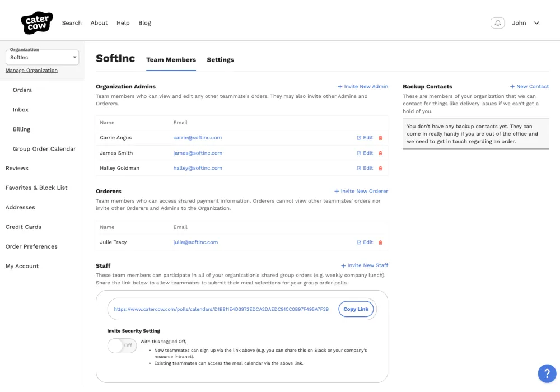Click Invite New Admin link

[x=363, y=87]
